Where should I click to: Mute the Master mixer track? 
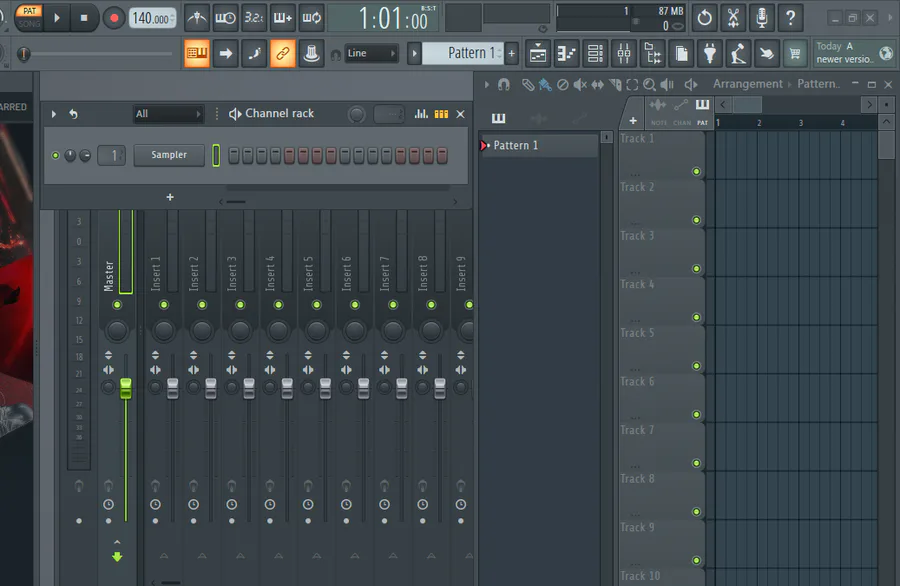(117, 305)
